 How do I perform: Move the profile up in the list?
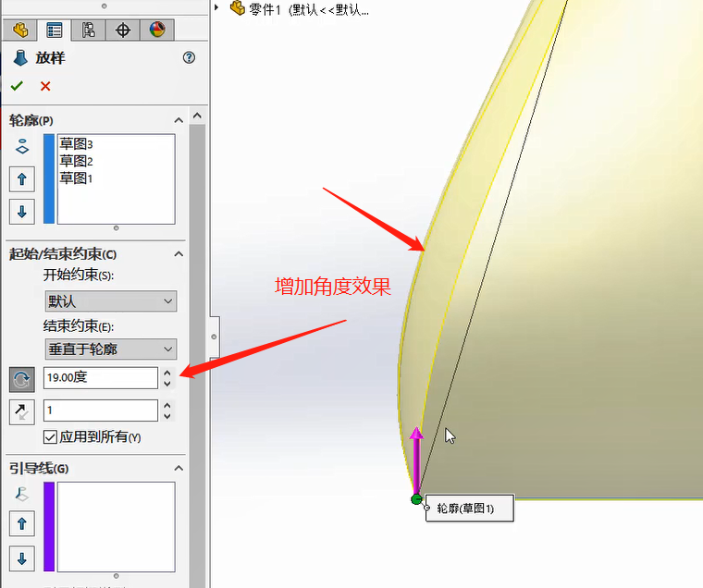pos(22,179)
